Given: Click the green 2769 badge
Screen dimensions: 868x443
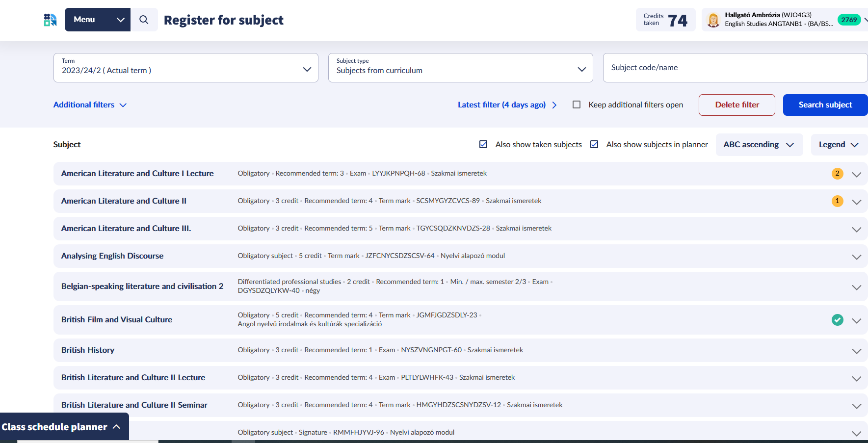Looking at the screenshot, I should pos(849,20).
